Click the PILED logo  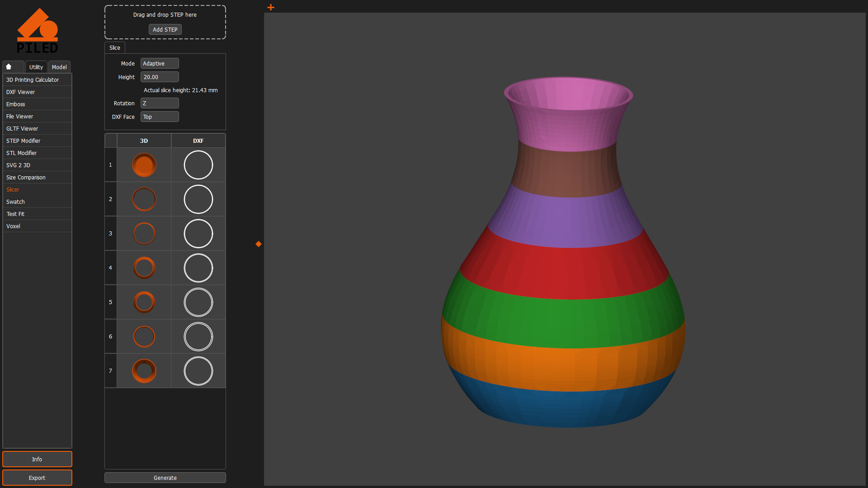coord(38,31)
